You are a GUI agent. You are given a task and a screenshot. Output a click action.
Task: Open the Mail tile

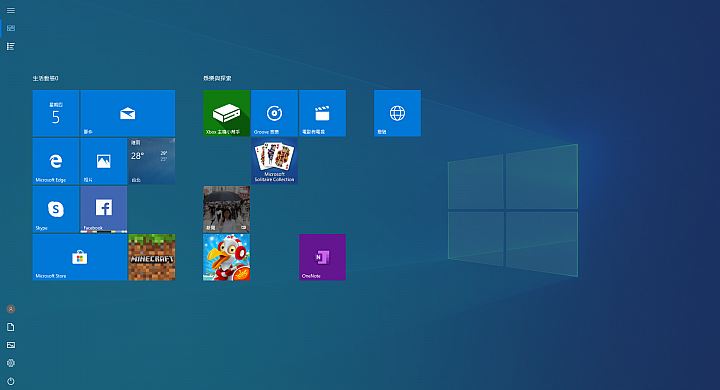[x=128, y=113]
